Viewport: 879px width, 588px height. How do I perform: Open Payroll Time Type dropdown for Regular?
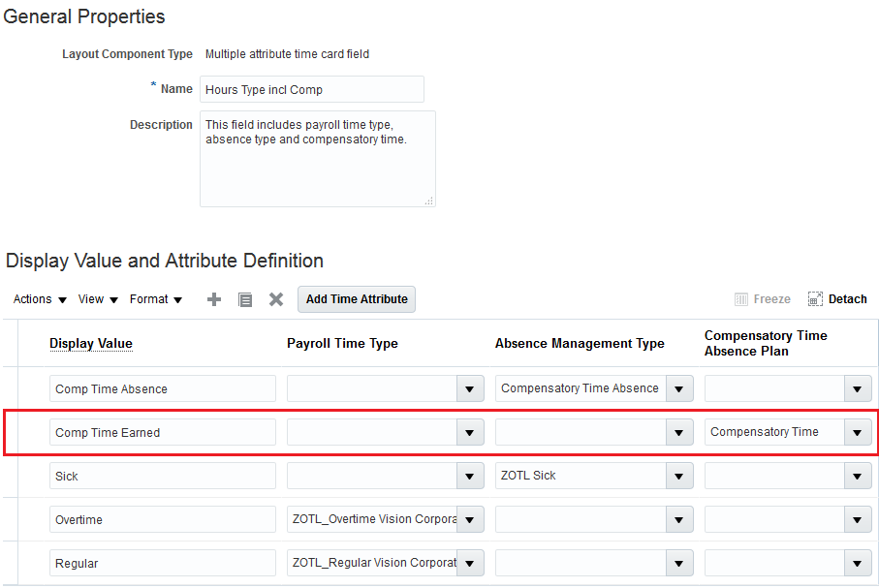[x=470, y=564]
